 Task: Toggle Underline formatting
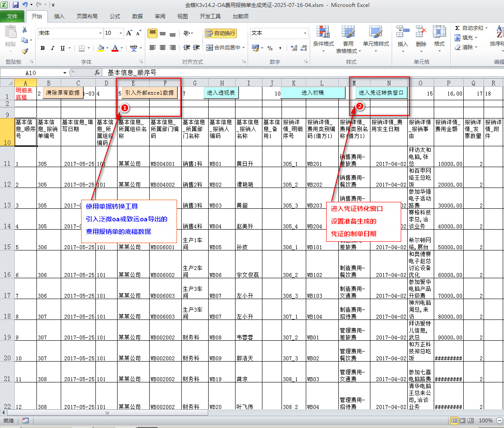pyautogui.click(x=62, y=48)
